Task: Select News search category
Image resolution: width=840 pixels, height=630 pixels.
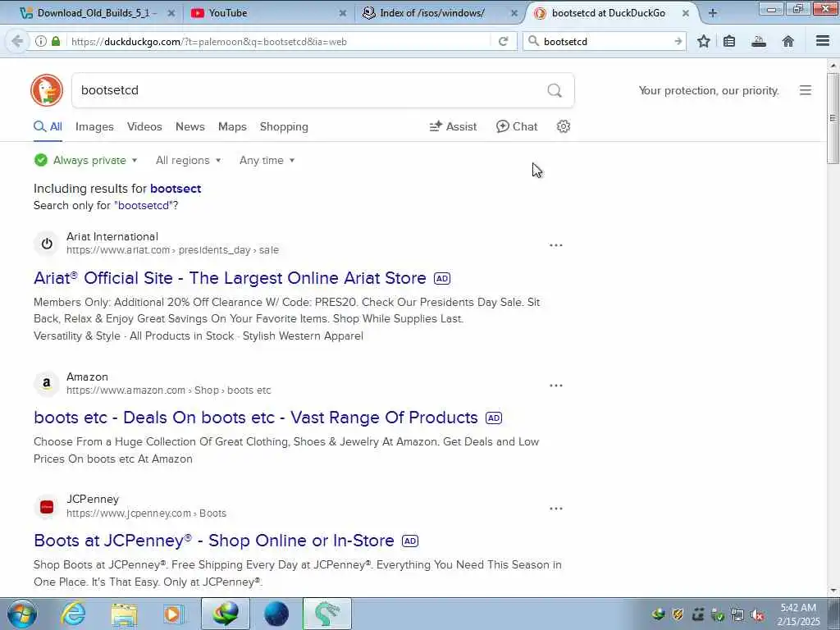Action: point(190,127)
